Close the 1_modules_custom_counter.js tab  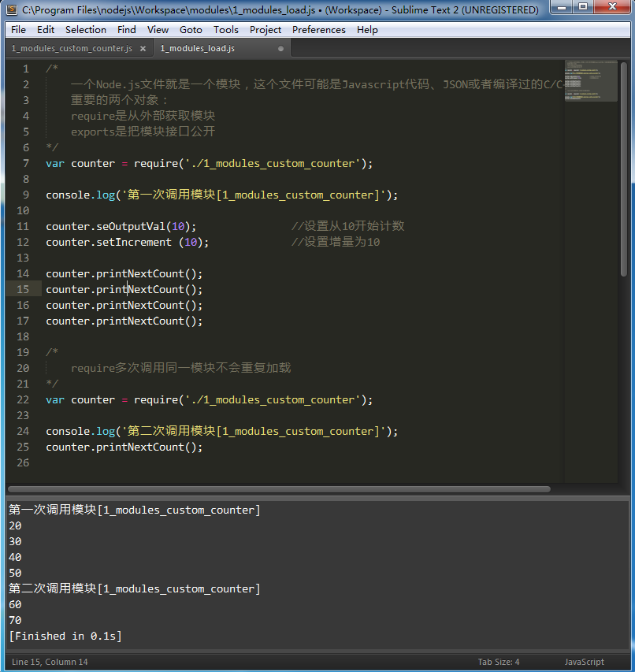tap(143, 47)
